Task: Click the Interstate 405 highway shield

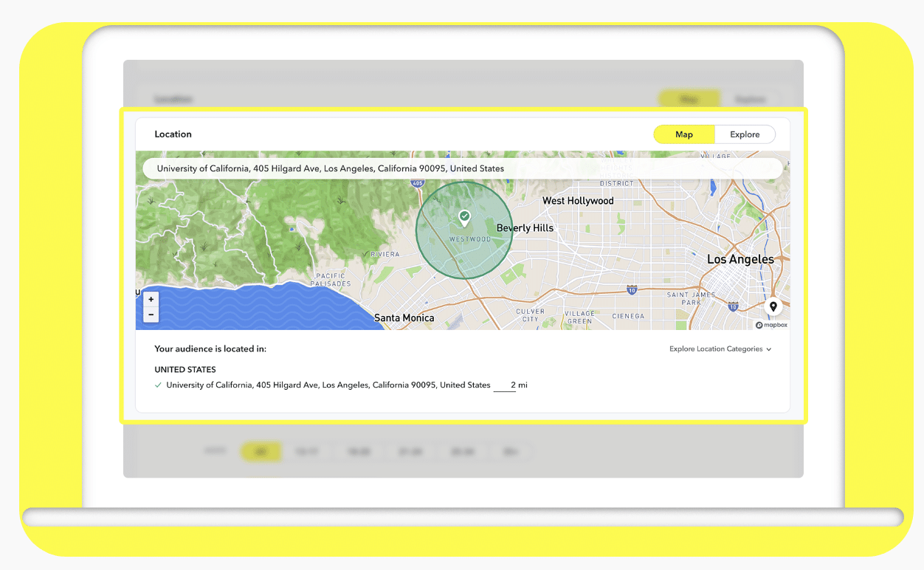Action: (418, 182)
